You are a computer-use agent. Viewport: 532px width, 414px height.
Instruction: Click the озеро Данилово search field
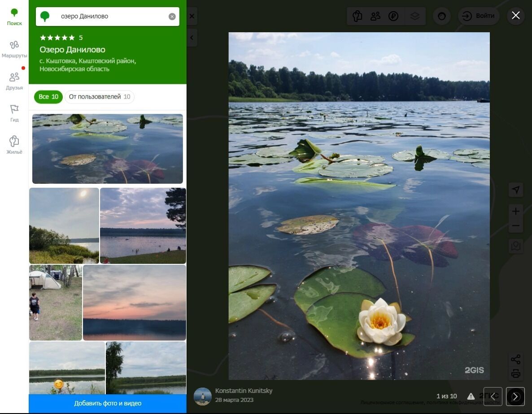tap(112, 17)
